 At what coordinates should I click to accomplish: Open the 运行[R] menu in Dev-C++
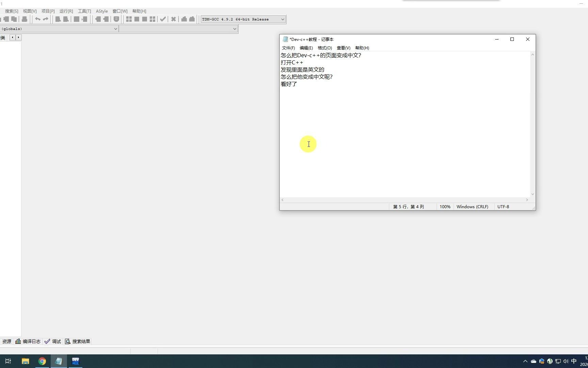(66, 11)
